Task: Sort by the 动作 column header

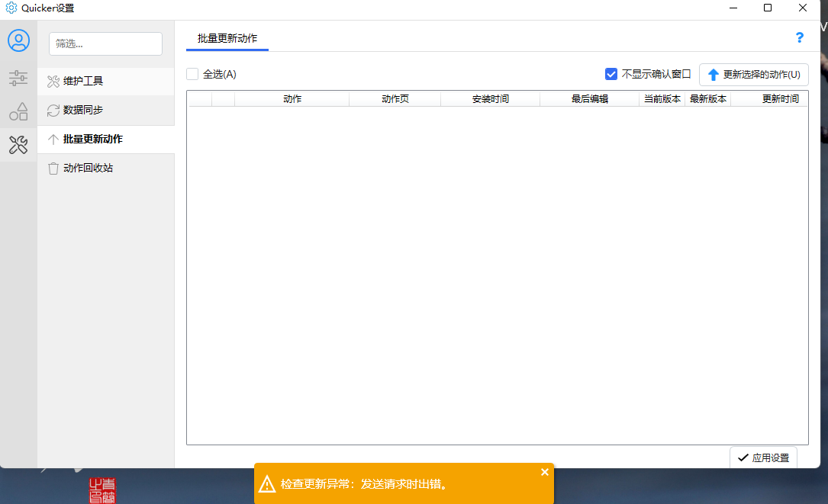Action: pos(292,98)
